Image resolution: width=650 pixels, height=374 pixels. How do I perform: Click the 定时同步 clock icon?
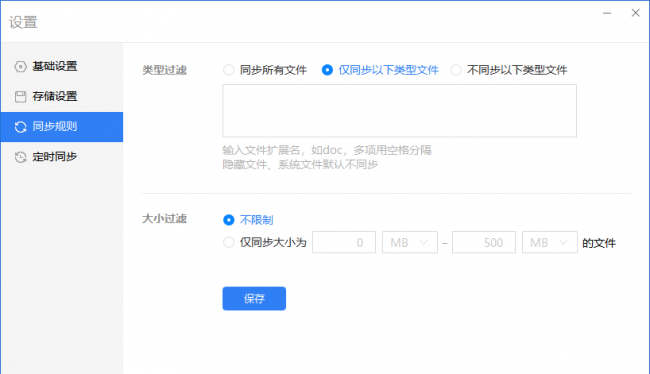coord(20,157)
